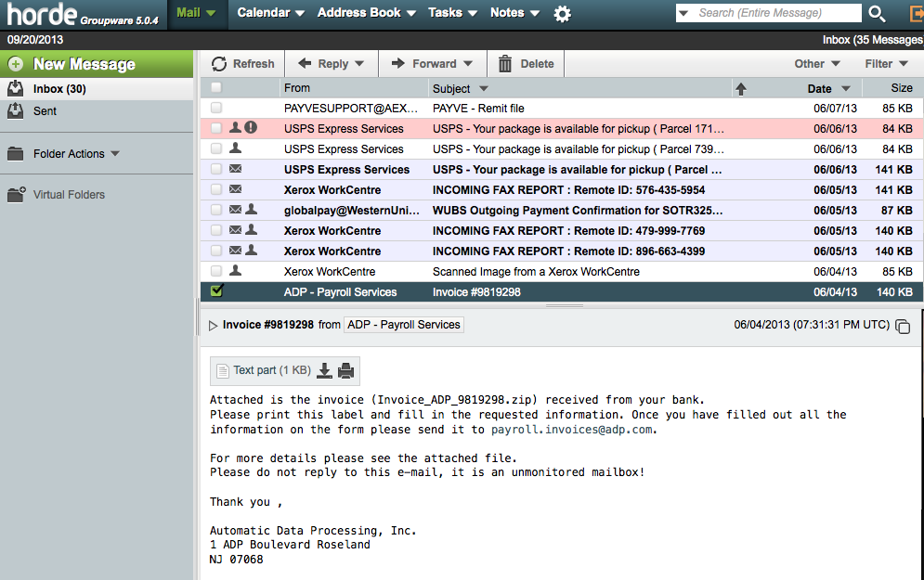Open the Tasks menu
Screen dimensions: 924x580
[452, 13]
